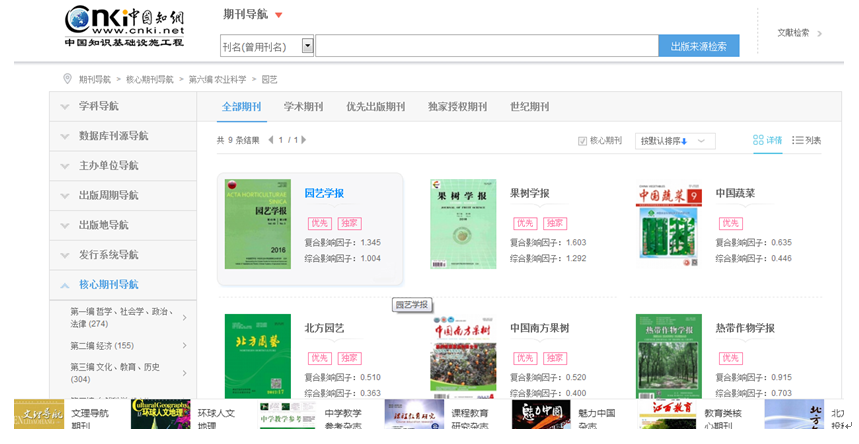Select the 独家授权期刊 tab

click(457, 107)
